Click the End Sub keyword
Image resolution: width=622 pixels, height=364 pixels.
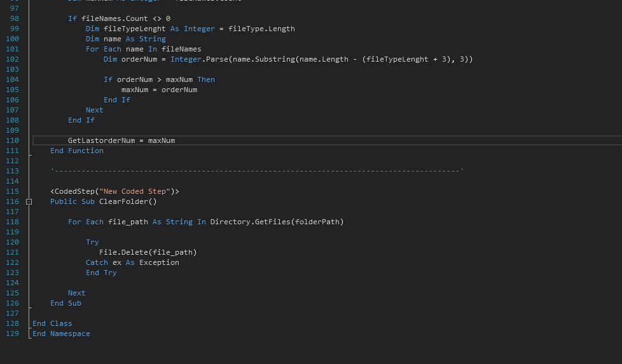(66, 303)
